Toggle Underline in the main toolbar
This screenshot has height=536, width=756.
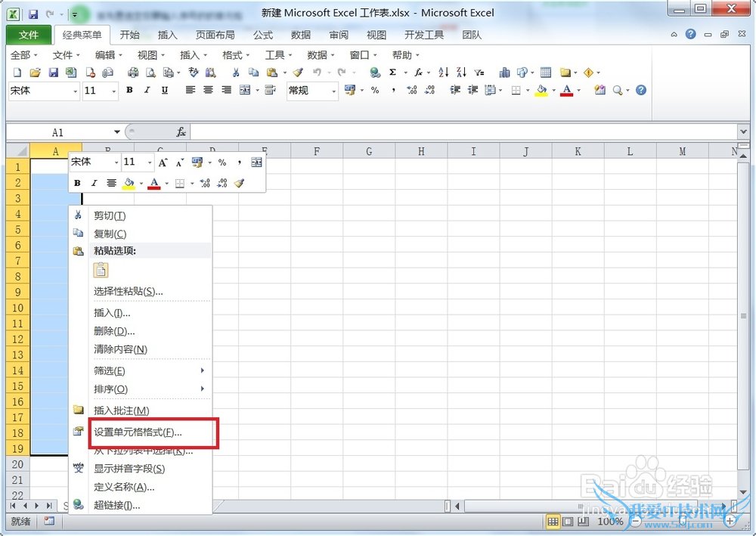pos(165,90)
